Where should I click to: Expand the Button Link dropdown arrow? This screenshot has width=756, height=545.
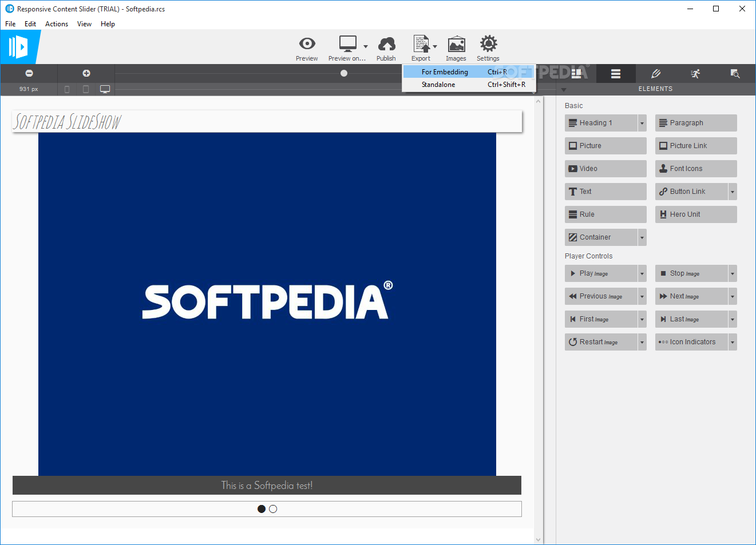click(733, 192)
